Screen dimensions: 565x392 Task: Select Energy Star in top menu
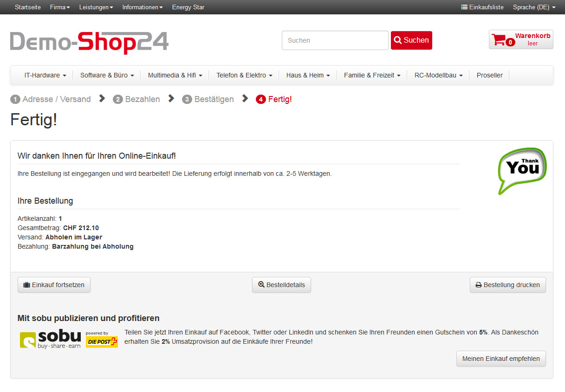(x=188, y=7)
